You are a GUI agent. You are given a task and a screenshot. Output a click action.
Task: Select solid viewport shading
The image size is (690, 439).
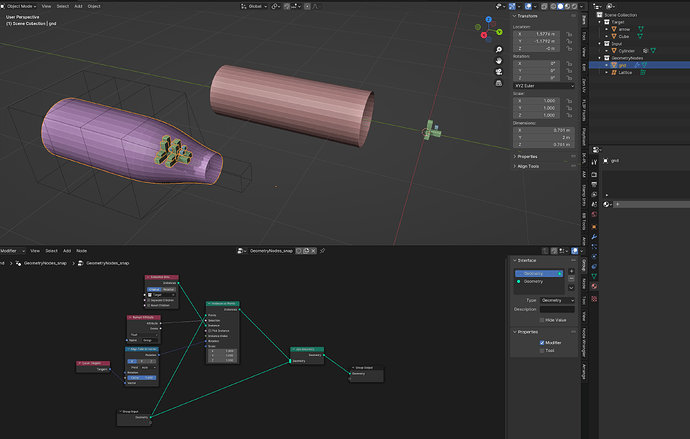[x=560, y=6]
